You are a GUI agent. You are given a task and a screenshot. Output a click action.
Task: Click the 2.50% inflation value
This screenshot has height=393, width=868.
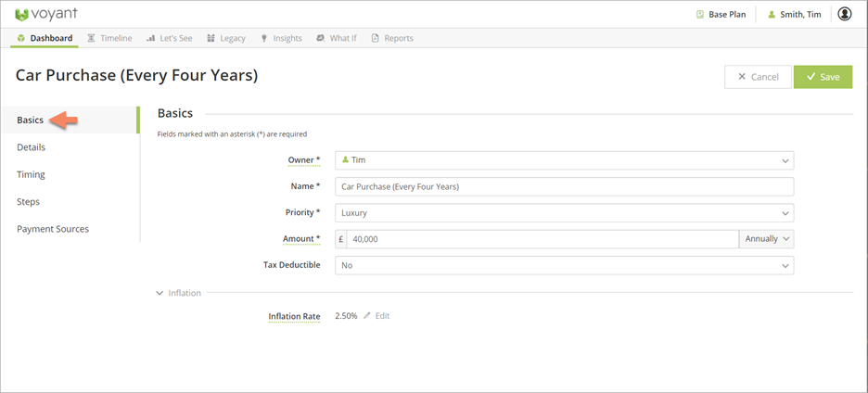(346, 316)
